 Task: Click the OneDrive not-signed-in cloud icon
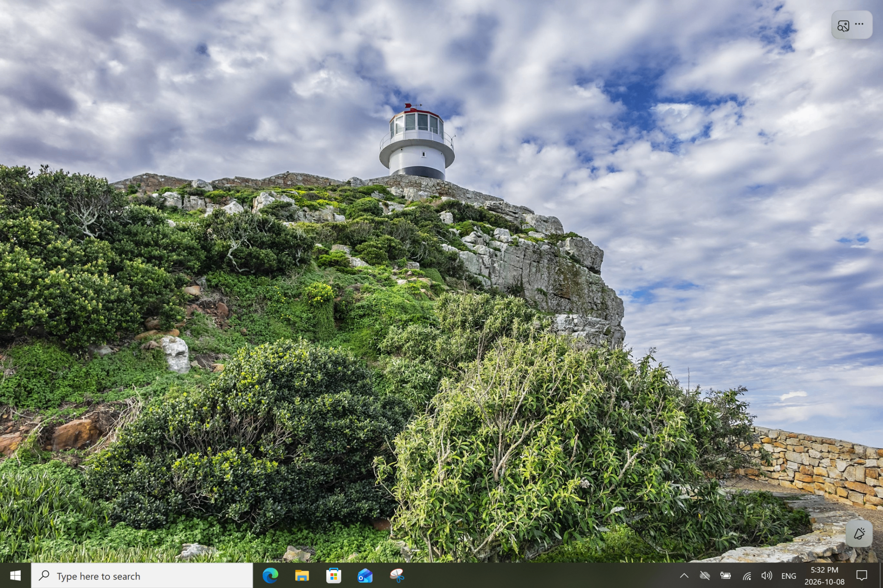(x=705, y=575)
